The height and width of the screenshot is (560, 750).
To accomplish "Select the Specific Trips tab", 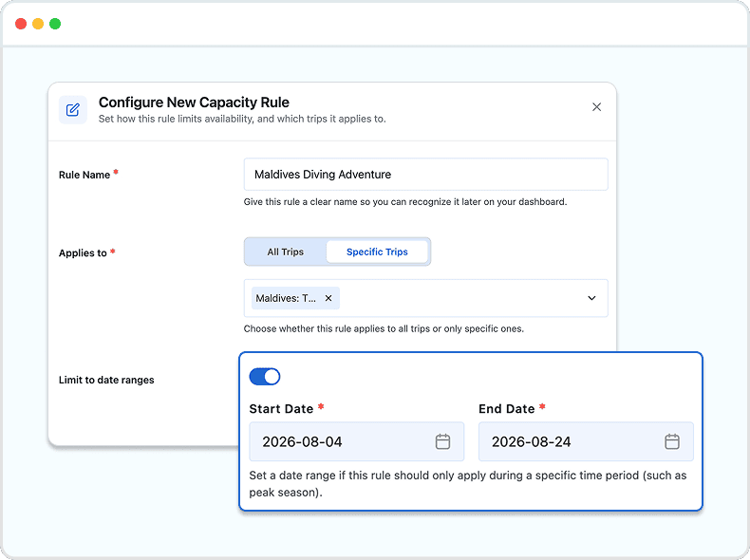I will [x=377, y=252].
